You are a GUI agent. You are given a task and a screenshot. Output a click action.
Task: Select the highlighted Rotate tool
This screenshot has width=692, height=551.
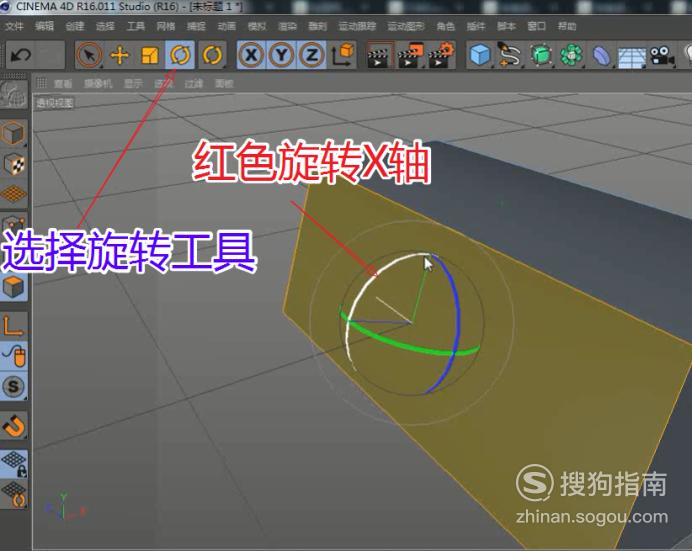(x=180, y=55)
